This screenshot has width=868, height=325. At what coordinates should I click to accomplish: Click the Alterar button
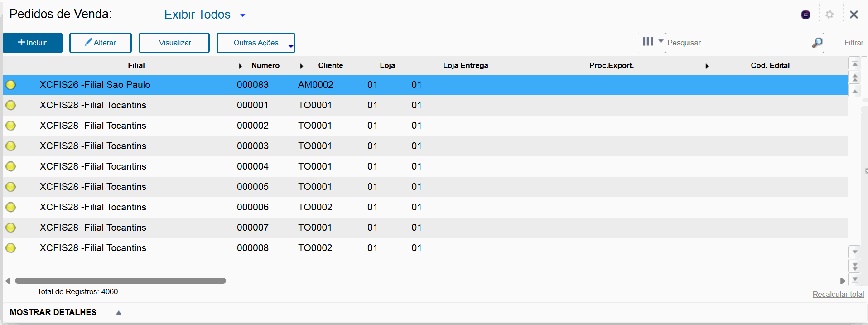tap(101, 43)
